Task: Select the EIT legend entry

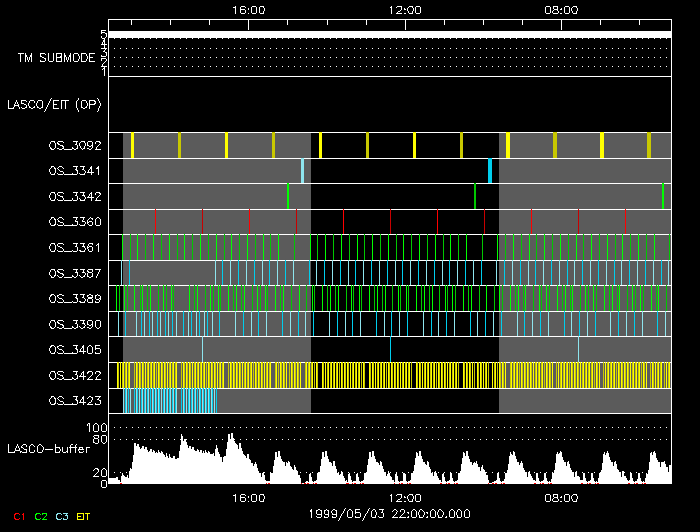Action: tap(84, 516)
